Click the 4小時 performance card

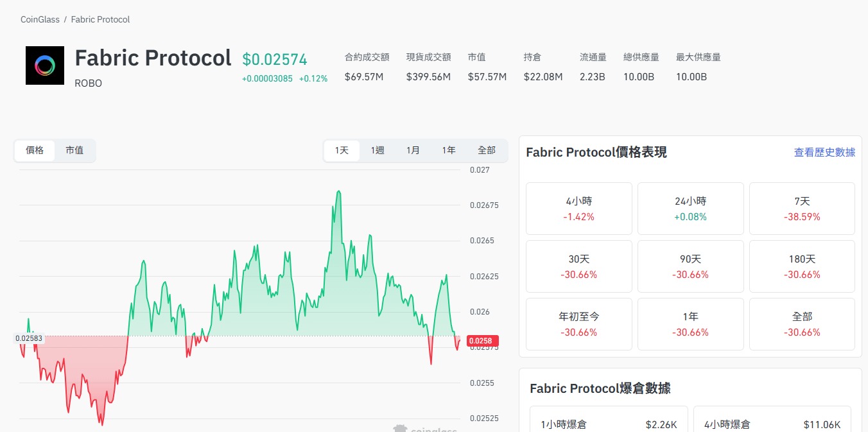579,209
